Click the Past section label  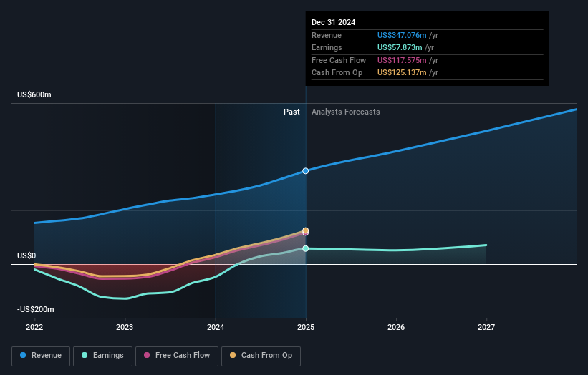pos(291,112)
